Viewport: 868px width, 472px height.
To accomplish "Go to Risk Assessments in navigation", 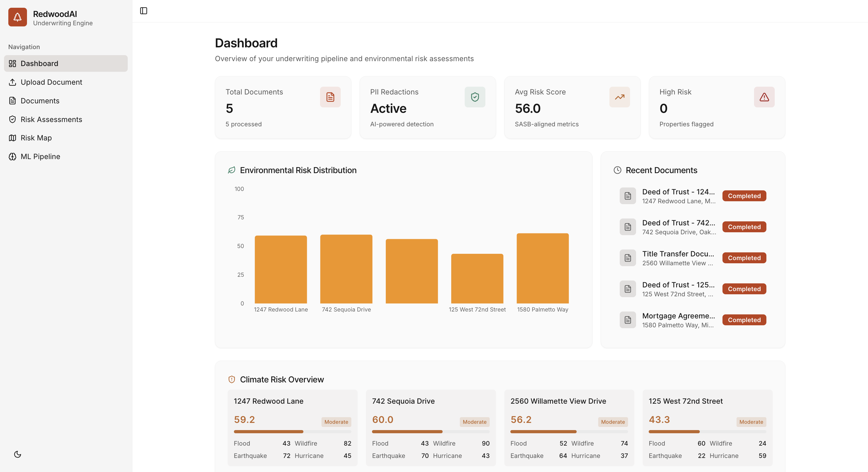I will (51, 119).
